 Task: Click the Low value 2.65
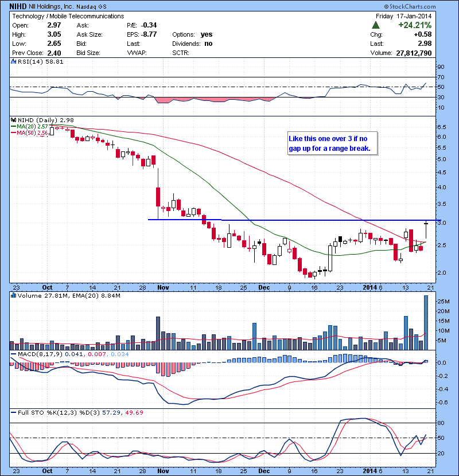click(54, 44)
